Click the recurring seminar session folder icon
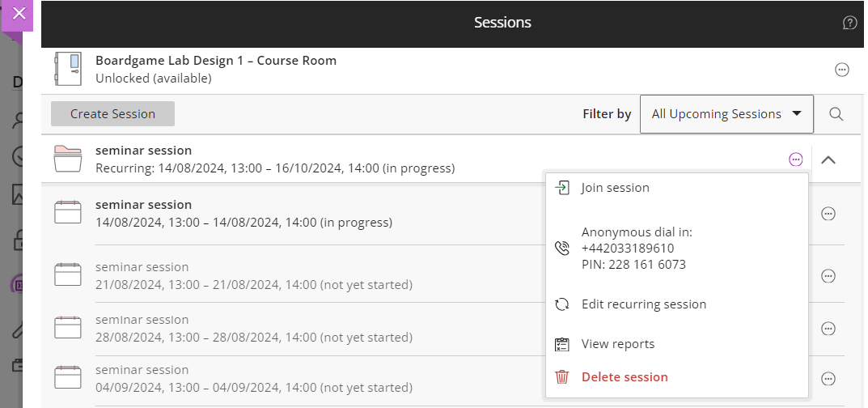Viewport: 868px width, 408px height. tap(68, 159)
